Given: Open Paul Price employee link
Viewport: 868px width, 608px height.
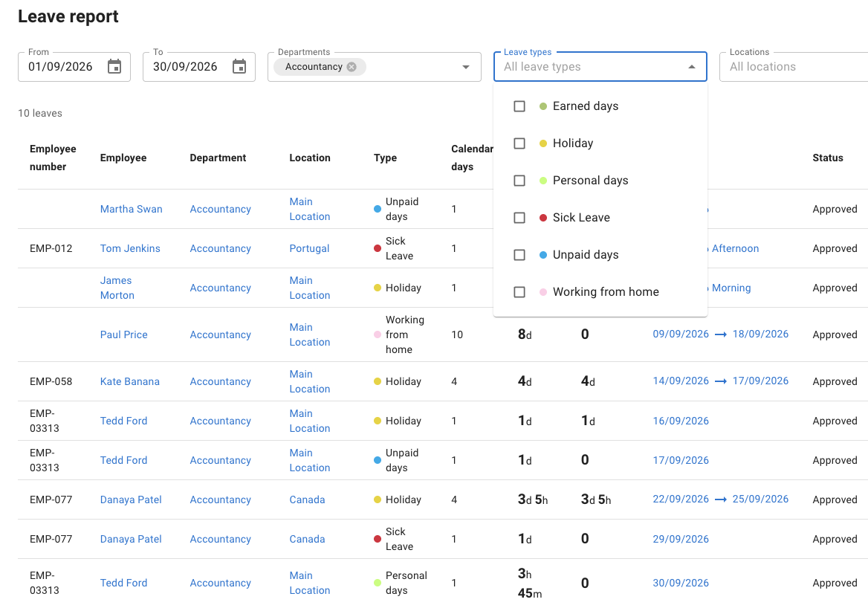Looking at the screenshot, I should 123,334.
